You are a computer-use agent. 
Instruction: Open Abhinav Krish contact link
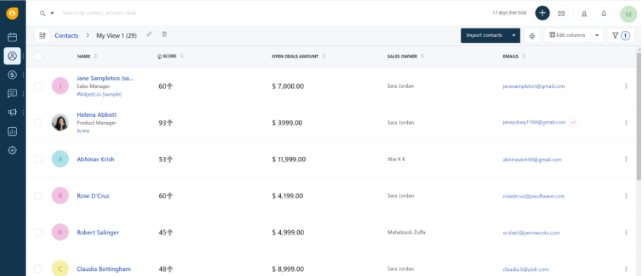click(x=95, y=159)
